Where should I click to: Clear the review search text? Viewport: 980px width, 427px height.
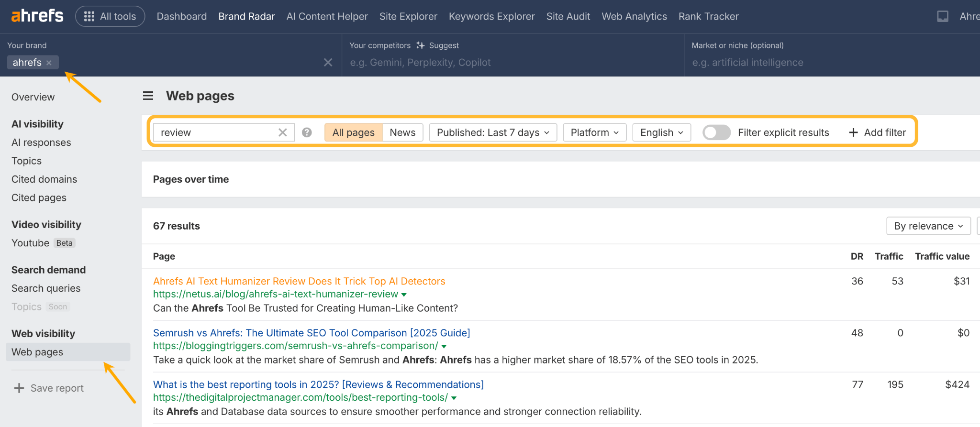coord(283,132)
